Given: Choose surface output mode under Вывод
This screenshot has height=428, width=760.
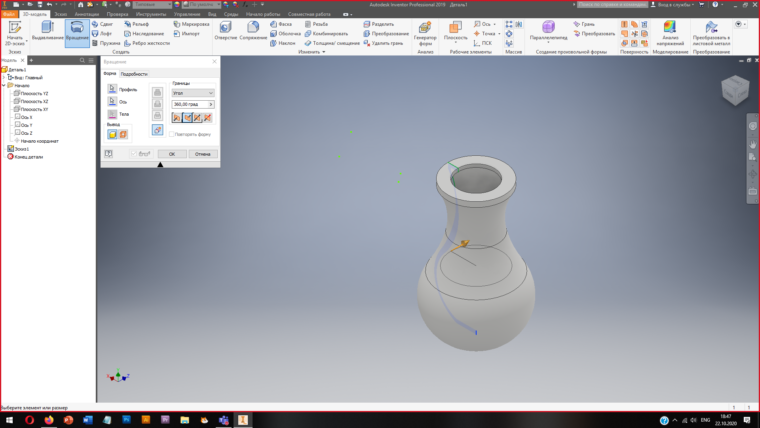Looking at the screenshot, I should coord(123,134).
